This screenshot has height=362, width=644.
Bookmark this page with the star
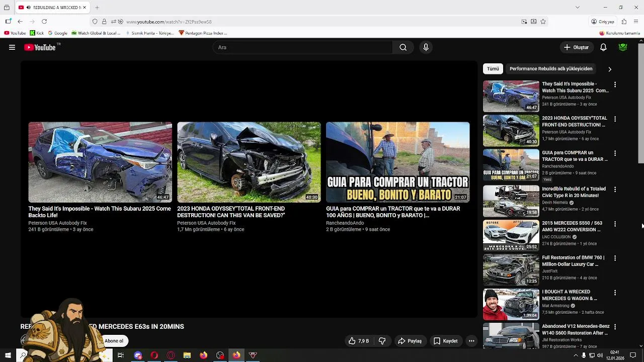coord(543,22)
